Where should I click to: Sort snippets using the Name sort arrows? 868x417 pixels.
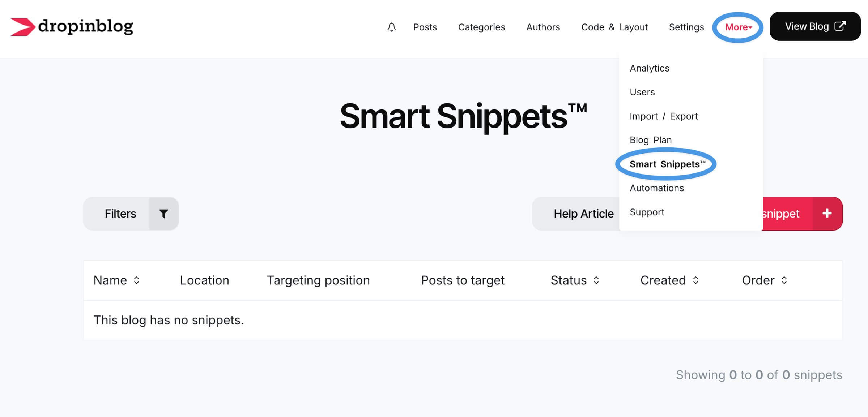tap(137, 280)
